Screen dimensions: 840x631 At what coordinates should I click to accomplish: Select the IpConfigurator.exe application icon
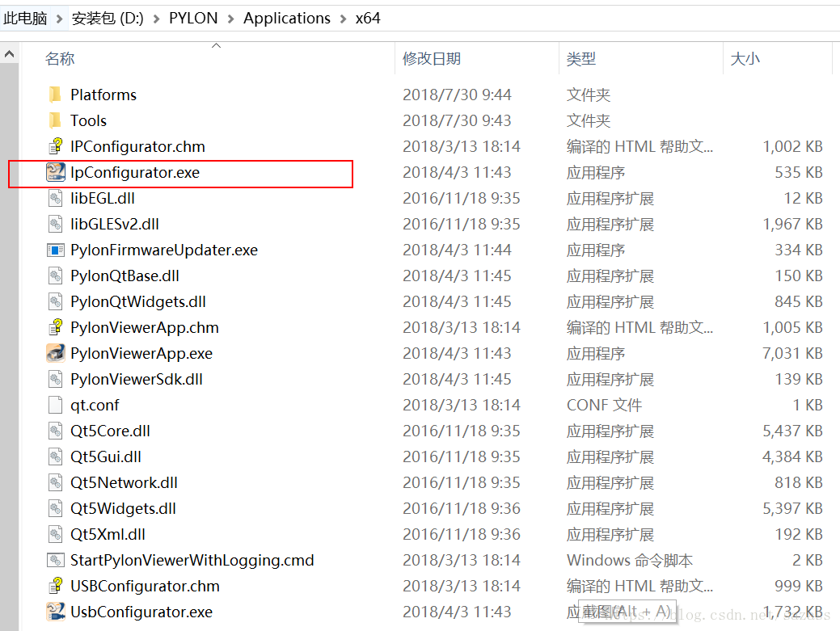tap(55, 172)
